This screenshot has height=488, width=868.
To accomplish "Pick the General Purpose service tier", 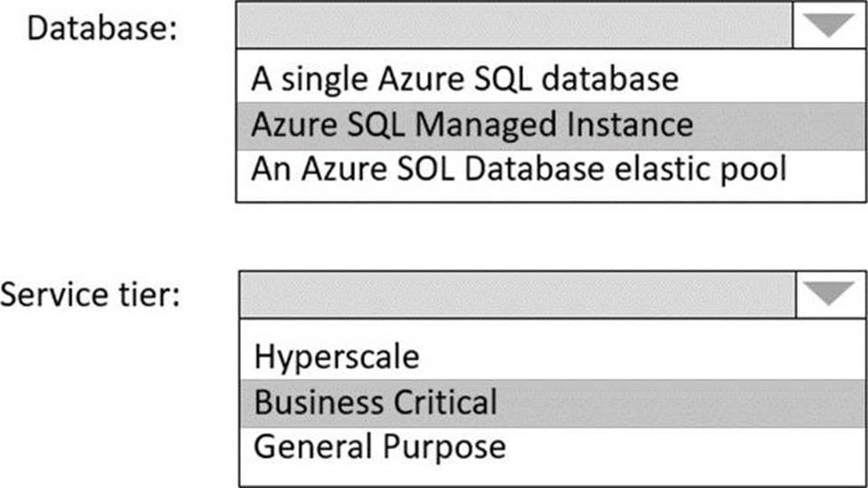I will [x=379, y=446].
